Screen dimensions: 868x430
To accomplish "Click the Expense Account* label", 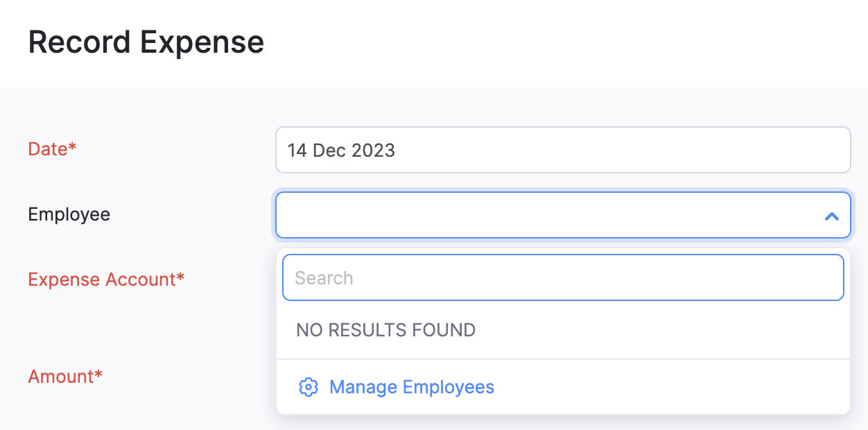I will click(x=106, y=279).
